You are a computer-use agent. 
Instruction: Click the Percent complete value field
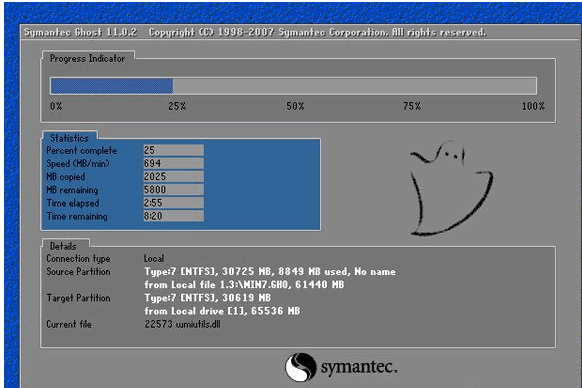173,150
